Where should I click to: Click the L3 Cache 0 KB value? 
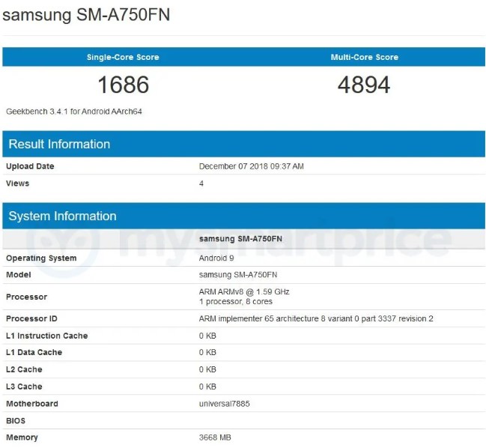pyautogui.click(x=207, y=387)
